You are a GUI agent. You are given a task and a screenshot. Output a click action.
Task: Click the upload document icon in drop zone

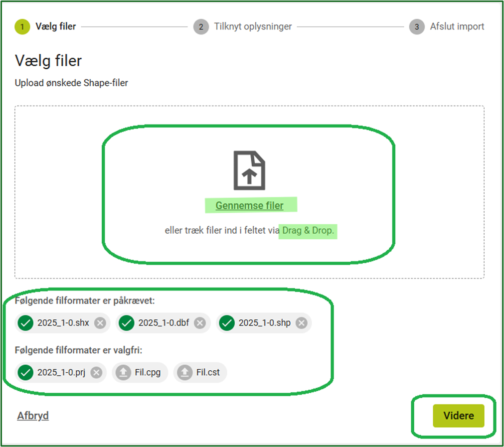tap(249, 170)
